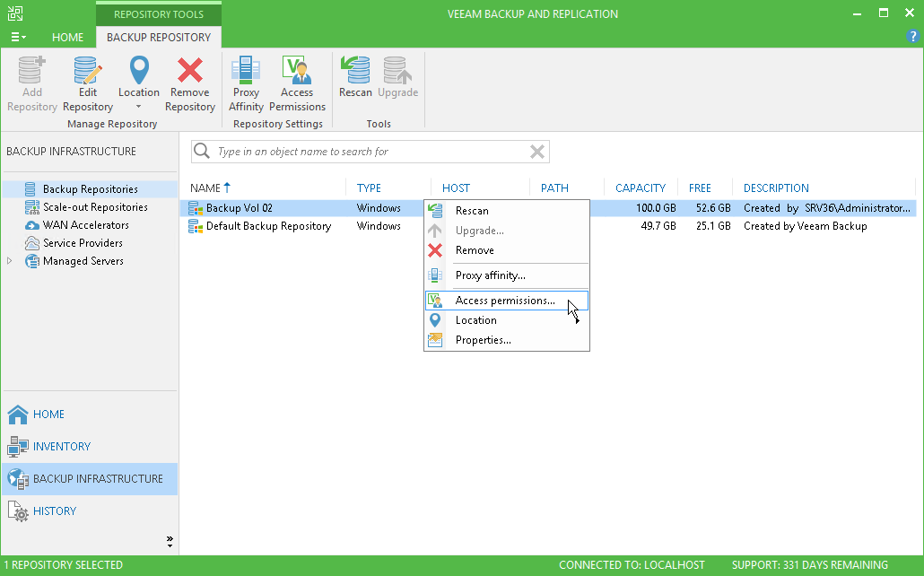Open the Location submenu in the context menu

pyautogui.click(x=507, y=320)
